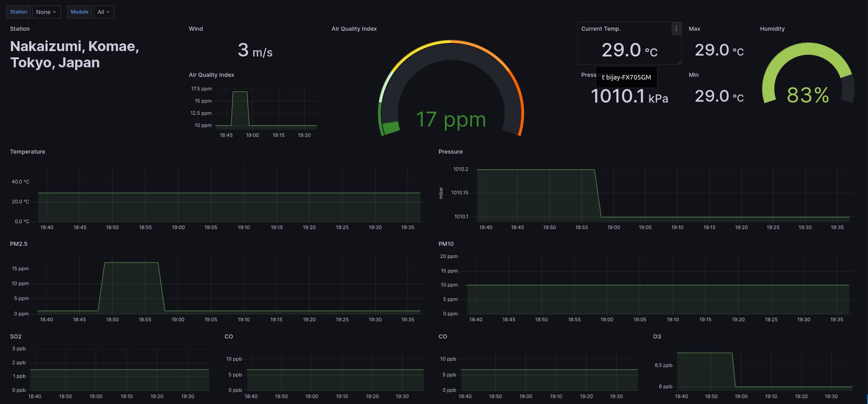
Task: Open the PM2.5 panel title menu
Action: [19, 244]
